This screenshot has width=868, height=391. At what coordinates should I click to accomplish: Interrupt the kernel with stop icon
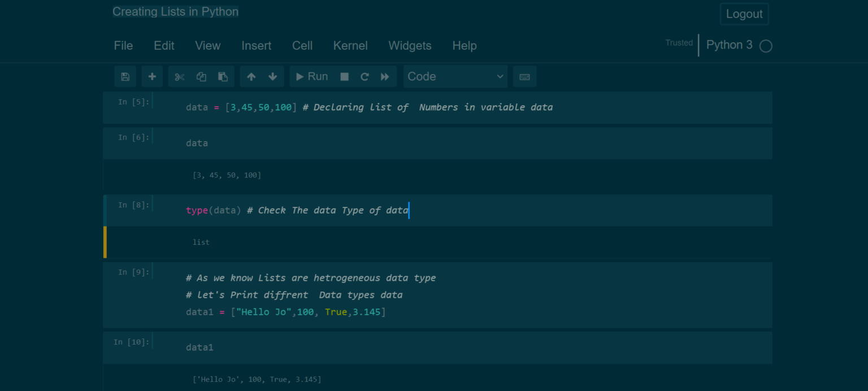(x=344, y=77)
